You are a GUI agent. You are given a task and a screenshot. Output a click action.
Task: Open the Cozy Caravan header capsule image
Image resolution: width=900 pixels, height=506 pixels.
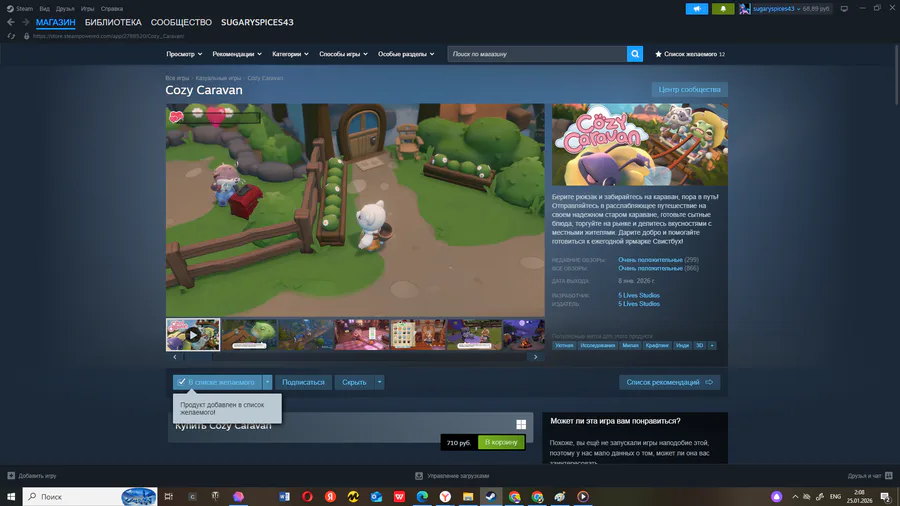pos(640,145)
